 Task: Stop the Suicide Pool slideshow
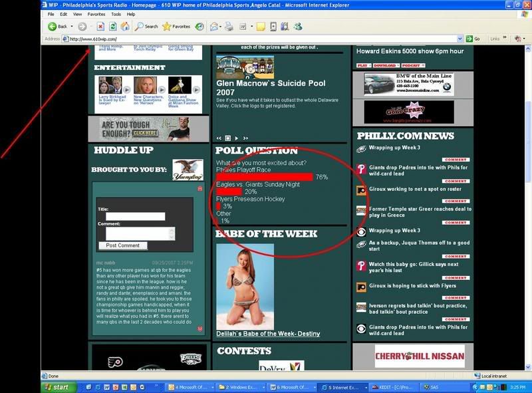[x=227, y=138]
